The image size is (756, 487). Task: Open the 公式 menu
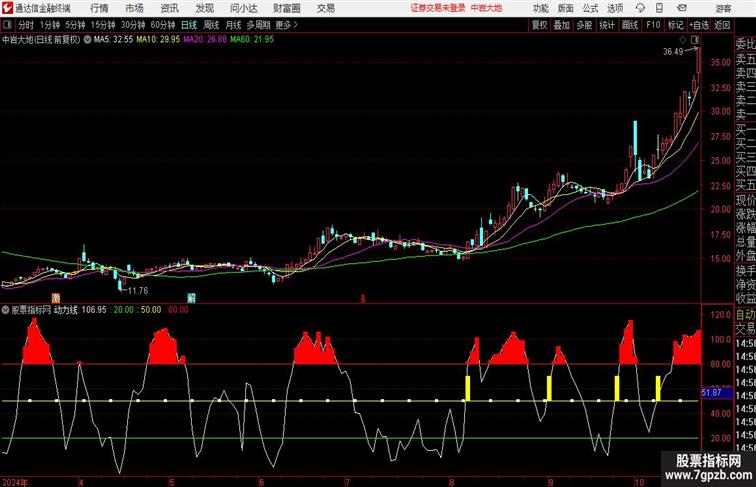(x=590, y=8)
